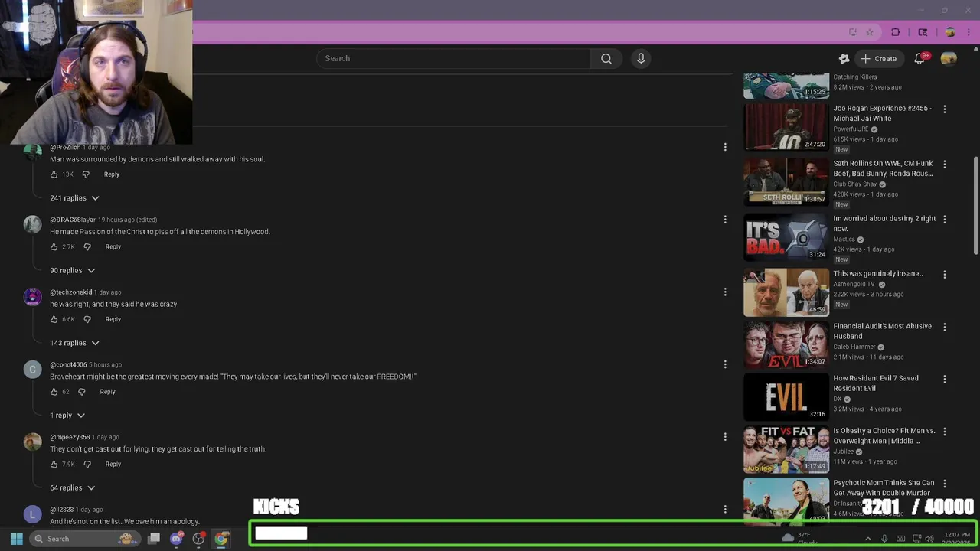Open Financial Audit's Most Abusive Husband title
The height and width of the screenshot is (551, 980).
tap(883, 331)
